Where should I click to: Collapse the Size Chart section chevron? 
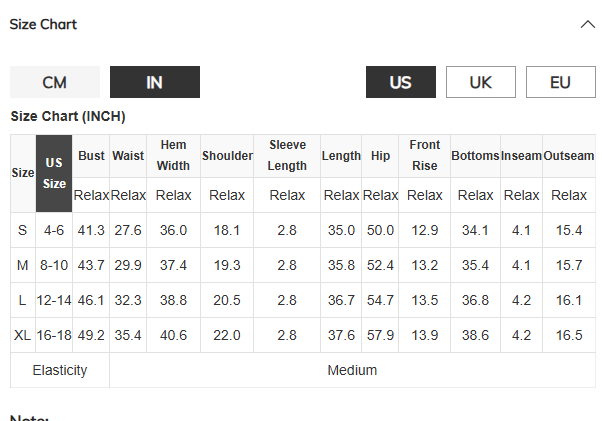tap(588, 25)
